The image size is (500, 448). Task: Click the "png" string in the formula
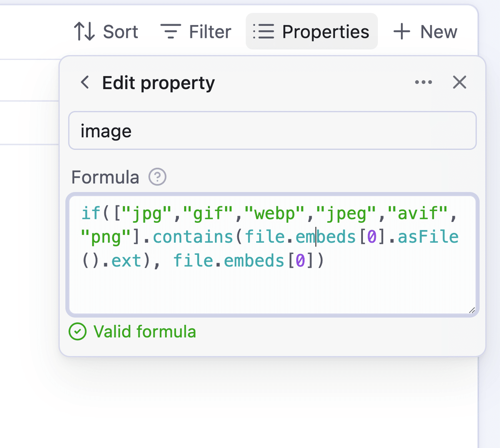click(x=106, y=237)
